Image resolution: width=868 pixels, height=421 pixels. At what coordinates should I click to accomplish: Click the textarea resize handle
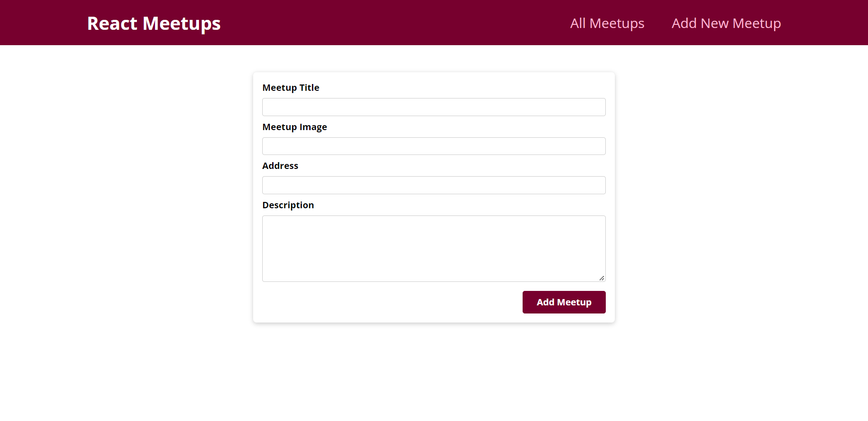602,278
